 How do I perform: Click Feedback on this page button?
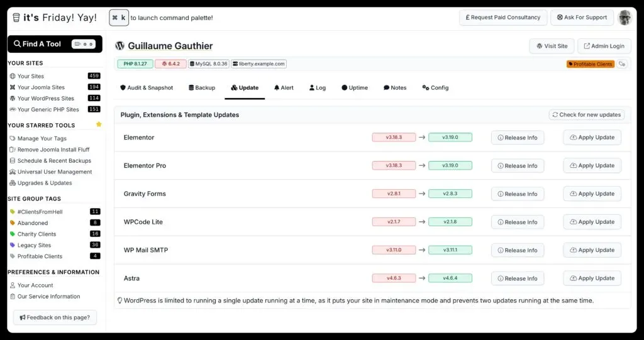point(55,317)
